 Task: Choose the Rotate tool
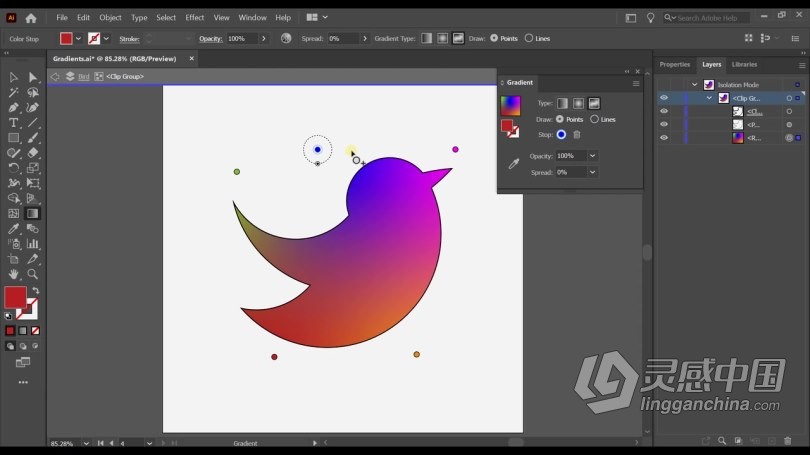[x=13, y=168]
